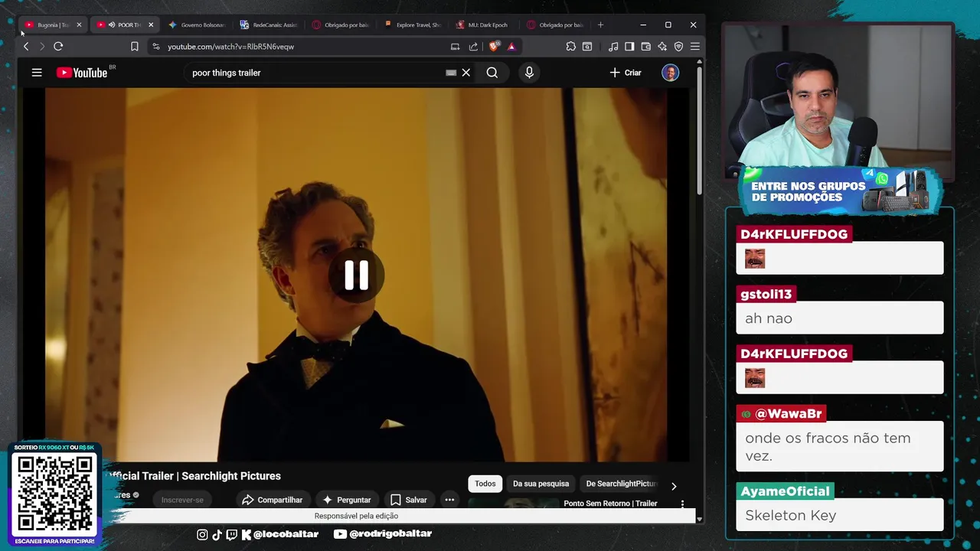The width and height of the screenshot is (980, 551).
Task: Click the 'ENTRE NOS GRUPOS DE PROMOÇÕES' banner
Action: click(840, 191)
